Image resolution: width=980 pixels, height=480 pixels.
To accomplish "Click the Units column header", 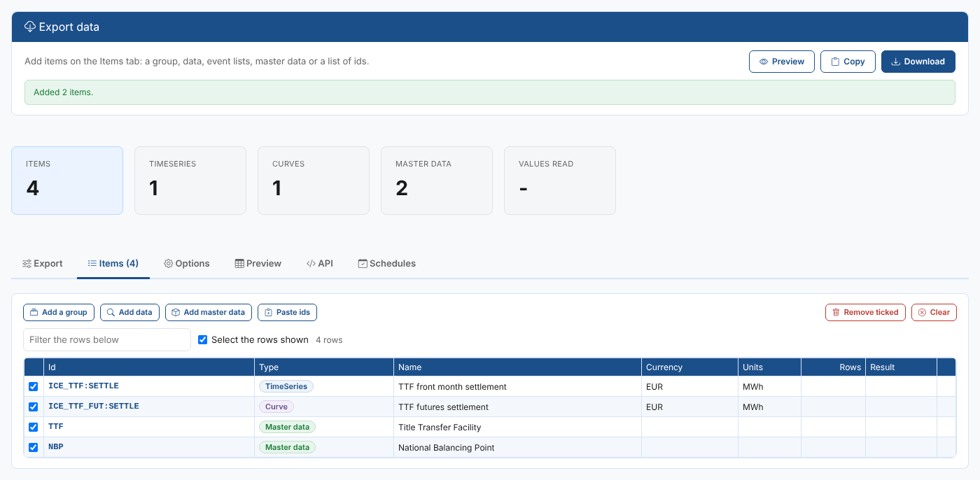I will 769,367.
